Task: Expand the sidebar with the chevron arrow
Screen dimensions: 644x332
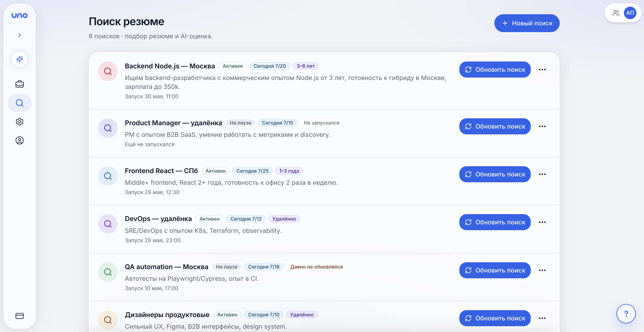Action: click(x=19, y=35)
